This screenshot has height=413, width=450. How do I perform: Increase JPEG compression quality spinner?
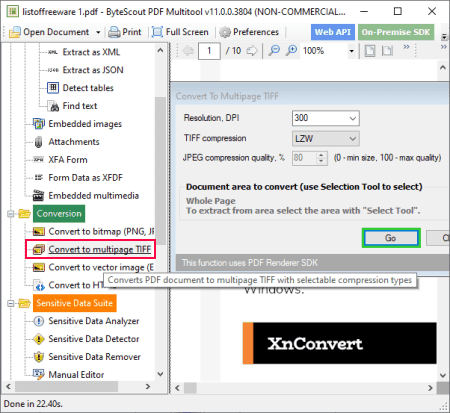click(x=321, y=155)
